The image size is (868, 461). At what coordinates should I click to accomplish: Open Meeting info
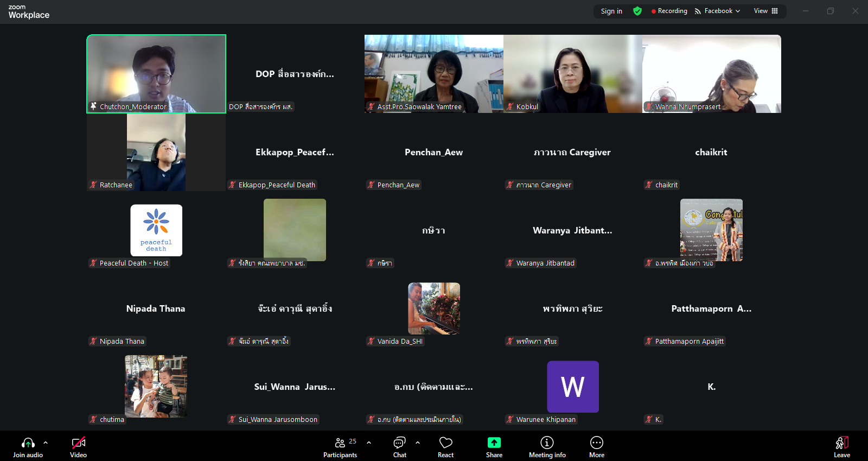547,443
